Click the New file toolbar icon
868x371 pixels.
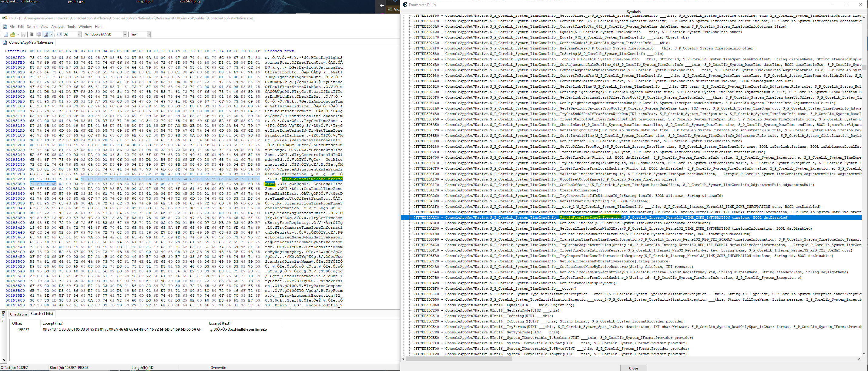[6, 34]
